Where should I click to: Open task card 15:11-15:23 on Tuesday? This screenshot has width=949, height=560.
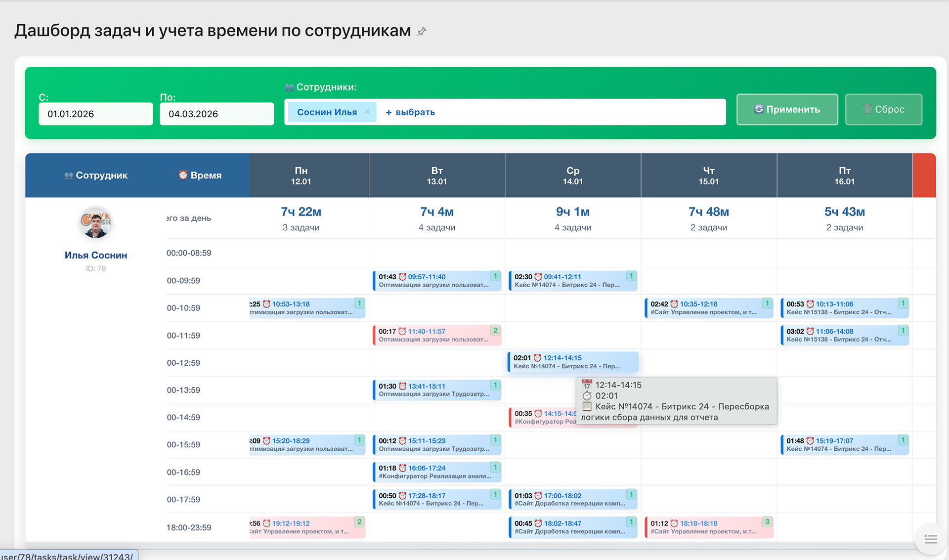pyautogui.click(x=437, y=444)
